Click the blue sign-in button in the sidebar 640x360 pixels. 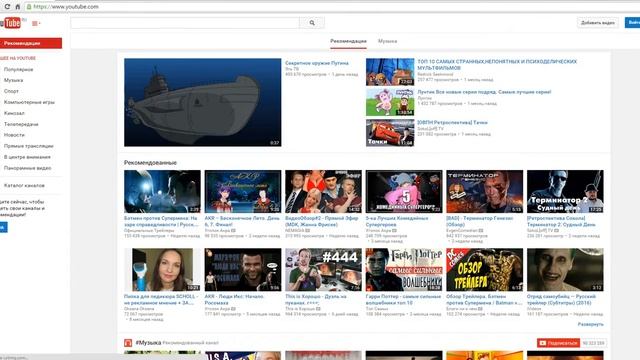pos(4,227)
